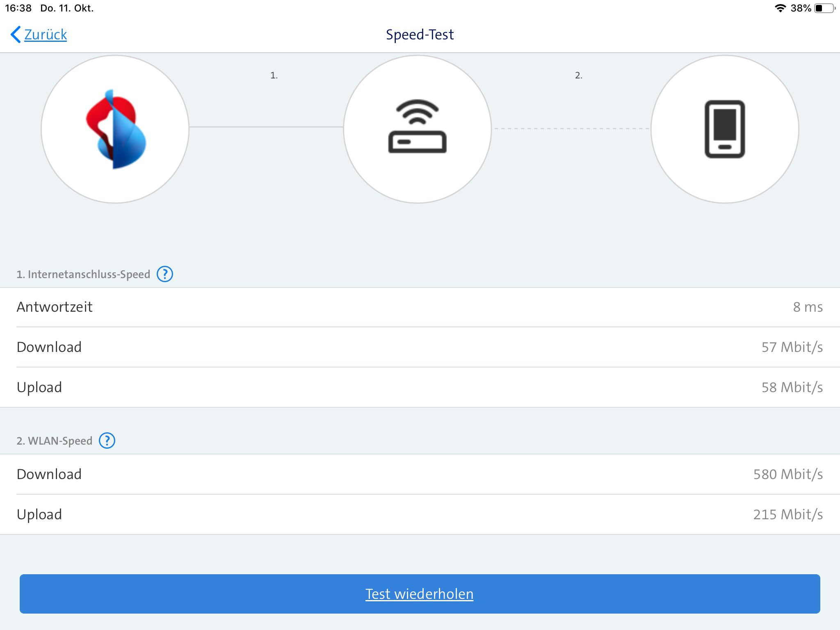
Task: Open help for Internetanschluss-Speed
Action: [x=165, y=274]
